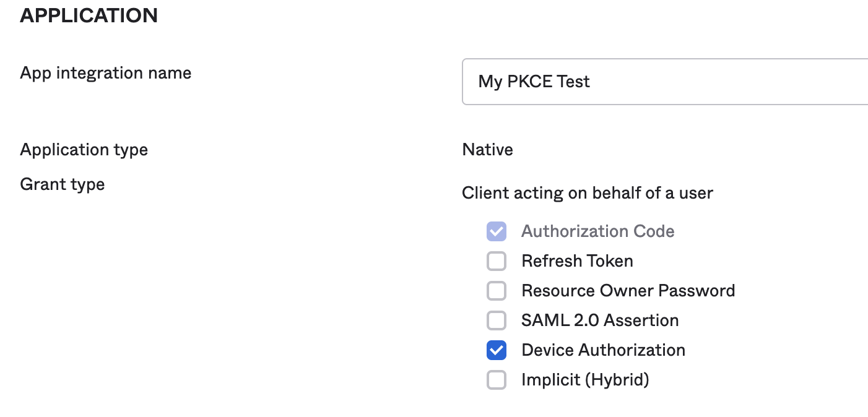Screen dimensions: 868x417
Task: Click the Authorization Code label text
Action: [x=597, y=231]
